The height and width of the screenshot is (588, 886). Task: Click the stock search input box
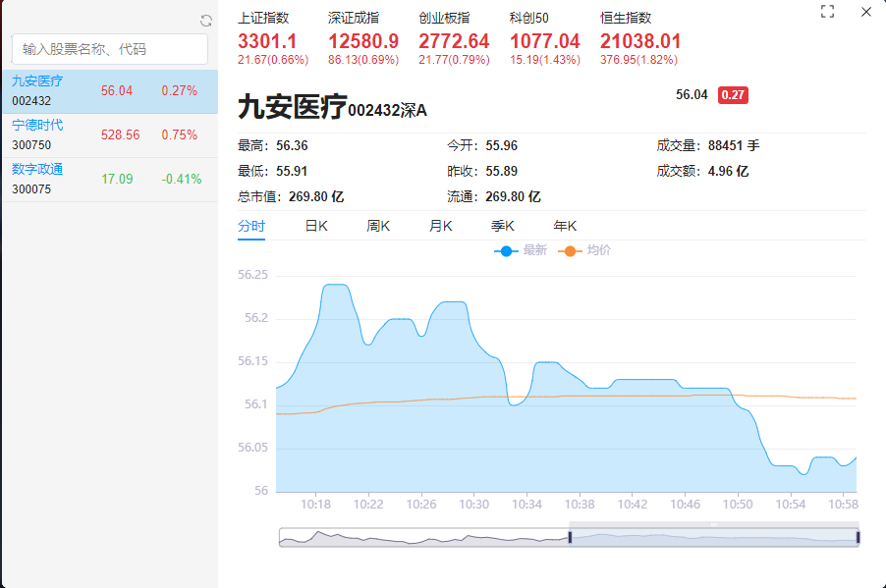click(110, 48)
